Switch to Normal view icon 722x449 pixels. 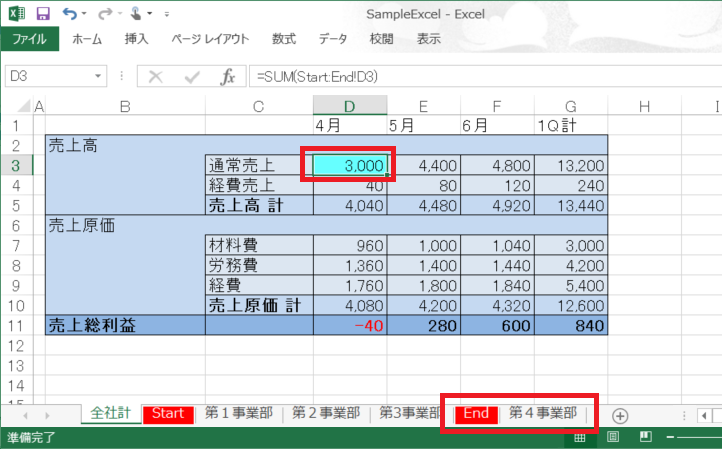coord(580,437)
